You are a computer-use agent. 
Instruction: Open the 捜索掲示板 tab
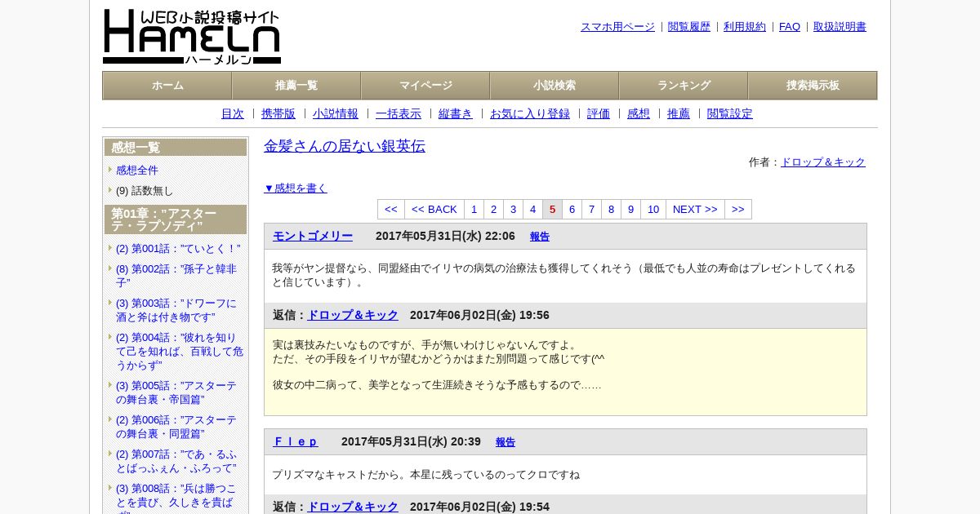pos(813,86)
